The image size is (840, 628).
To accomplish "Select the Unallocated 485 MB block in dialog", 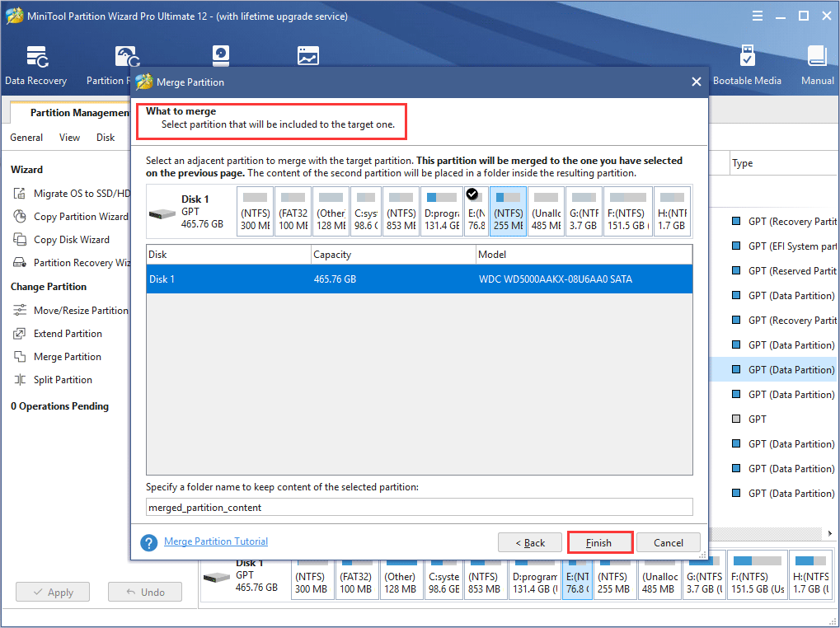I will (546, 212).
